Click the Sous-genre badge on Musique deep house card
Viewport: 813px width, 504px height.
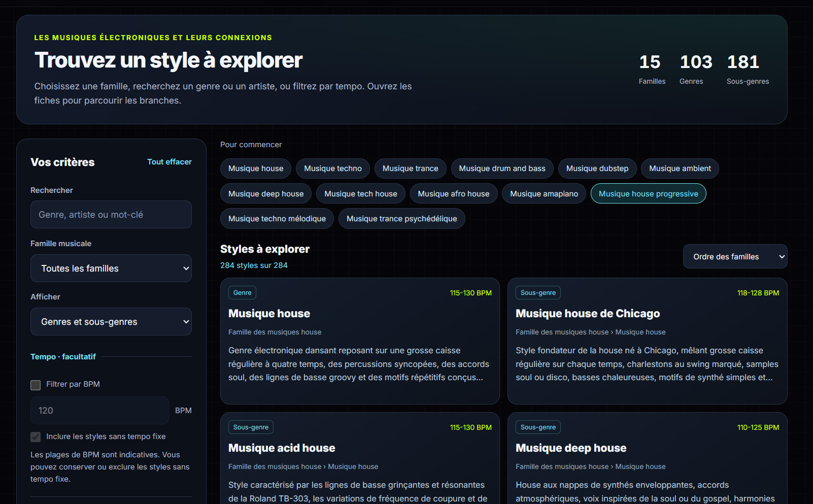pos(538,427)
